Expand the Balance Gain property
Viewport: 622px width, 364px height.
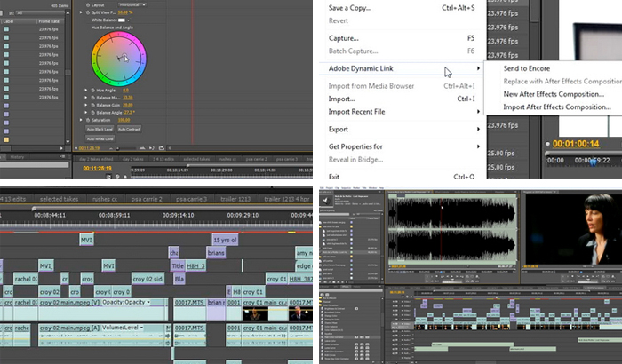click(86, 105)
